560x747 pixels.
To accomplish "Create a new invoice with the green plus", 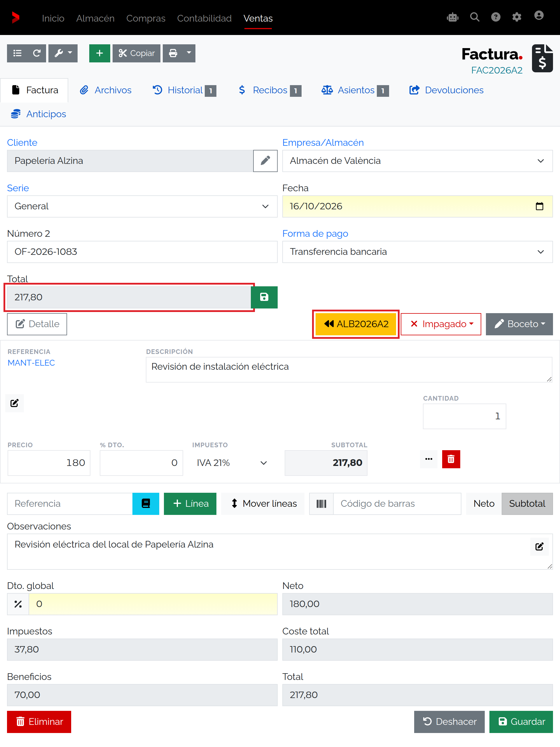I will click(100, 53).
